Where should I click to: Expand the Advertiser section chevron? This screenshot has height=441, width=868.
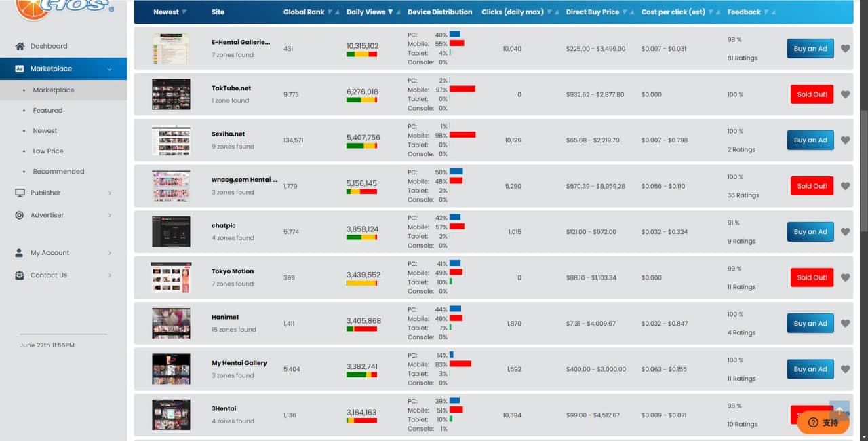pyautogui.click(x=110, y=215)
